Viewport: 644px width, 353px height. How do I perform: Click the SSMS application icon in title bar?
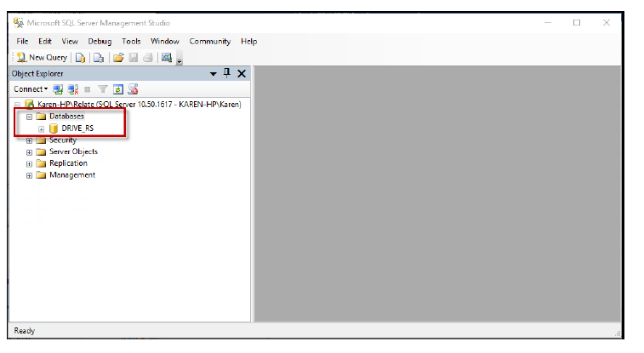[19, 23]
